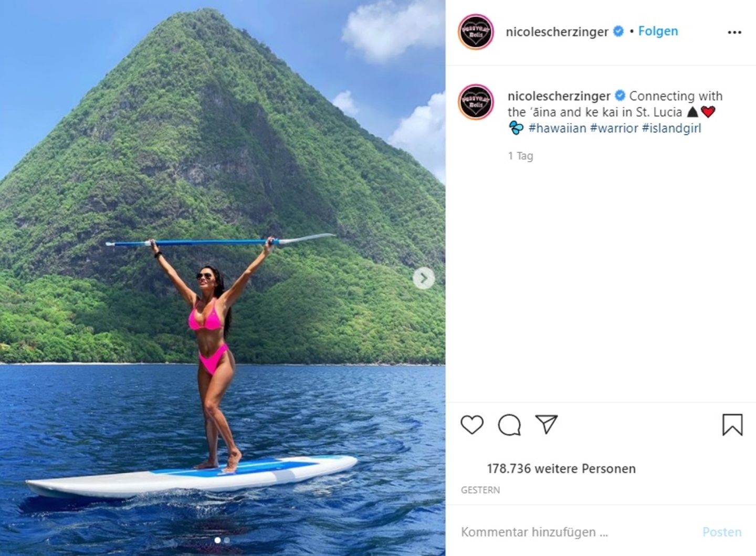756x556 pixels.
Task: Click the profile avatar beside the caption
Action: (476, 102)
